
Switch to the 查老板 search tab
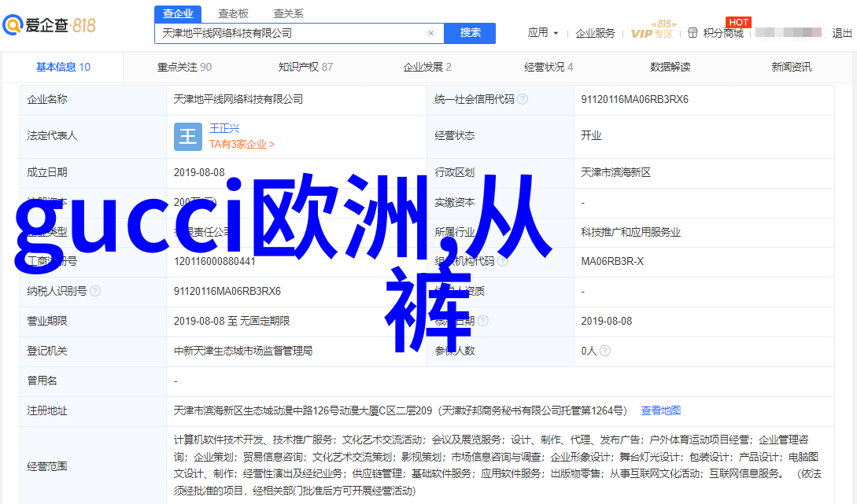point(234,13)
